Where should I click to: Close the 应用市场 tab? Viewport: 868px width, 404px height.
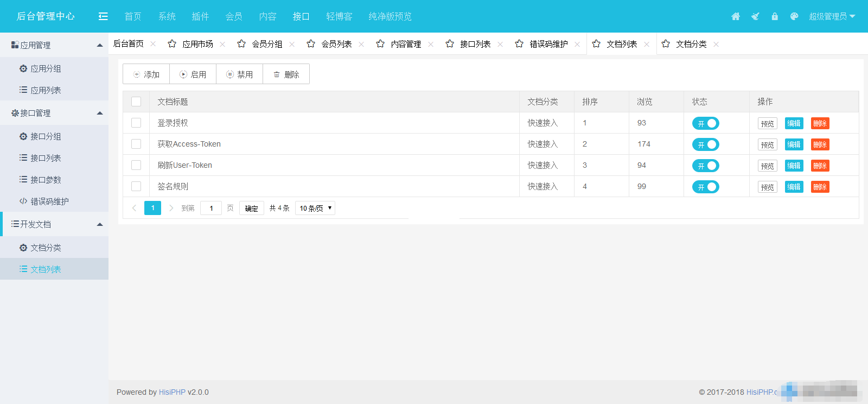(222, 45)
